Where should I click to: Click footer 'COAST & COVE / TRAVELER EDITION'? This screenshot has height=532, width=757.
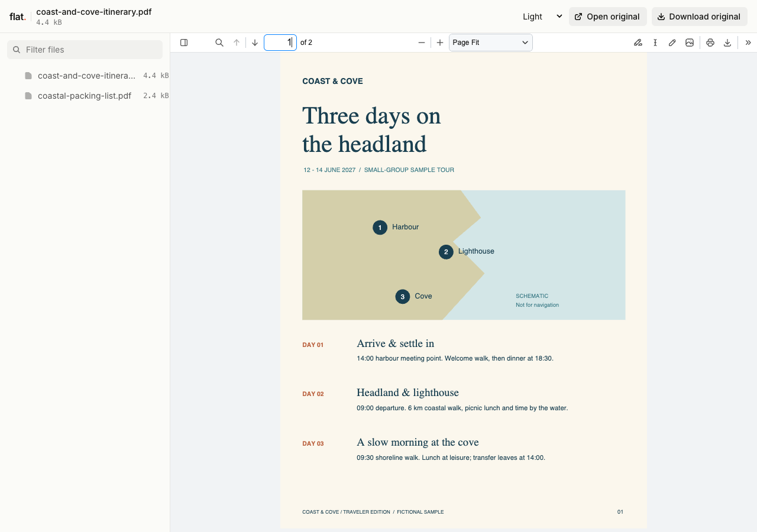[x=346, y=512]
